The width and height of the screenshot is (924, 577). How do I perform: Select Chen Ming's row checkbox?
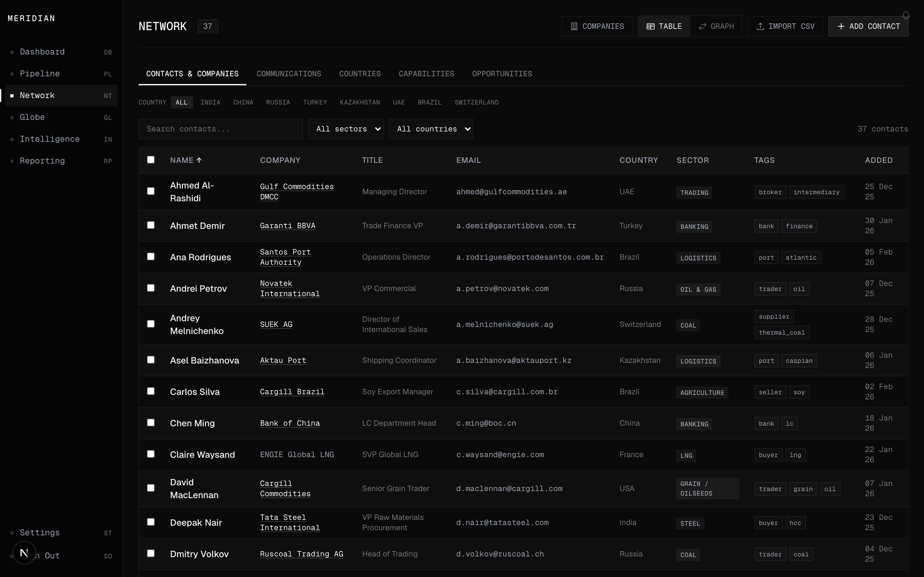[151, 422]
